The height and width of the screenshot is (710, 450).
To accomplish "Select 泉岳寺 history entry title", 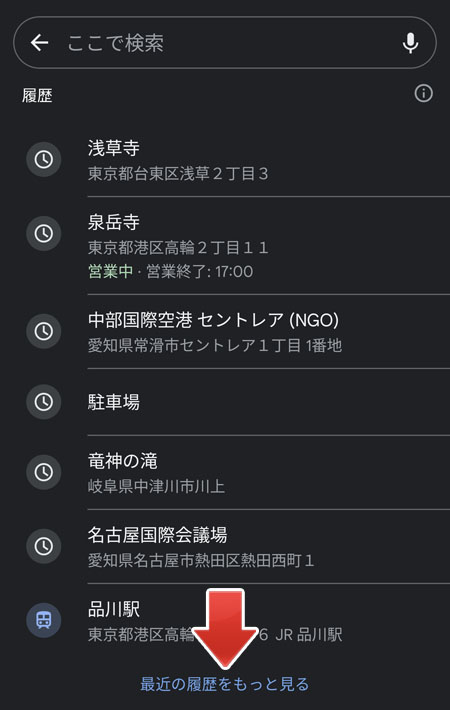I will pos(114,222).
